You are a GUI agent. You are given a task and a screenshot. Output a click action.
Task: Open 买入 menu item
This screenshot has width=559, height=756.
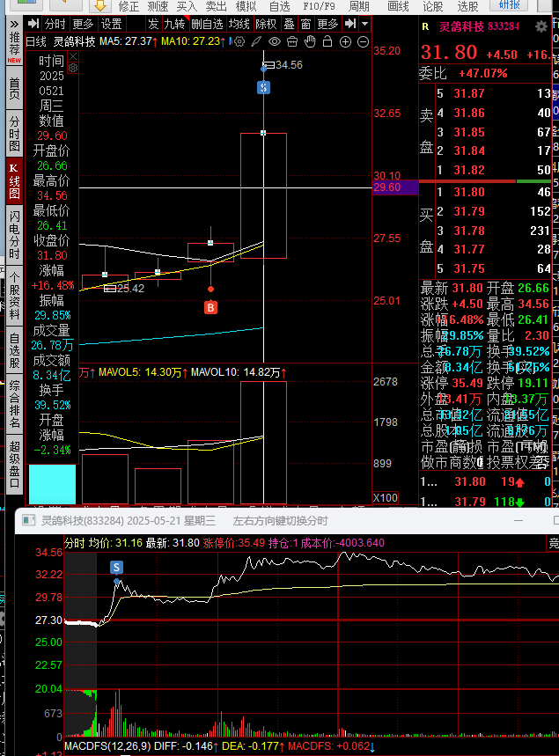[188, 6]
